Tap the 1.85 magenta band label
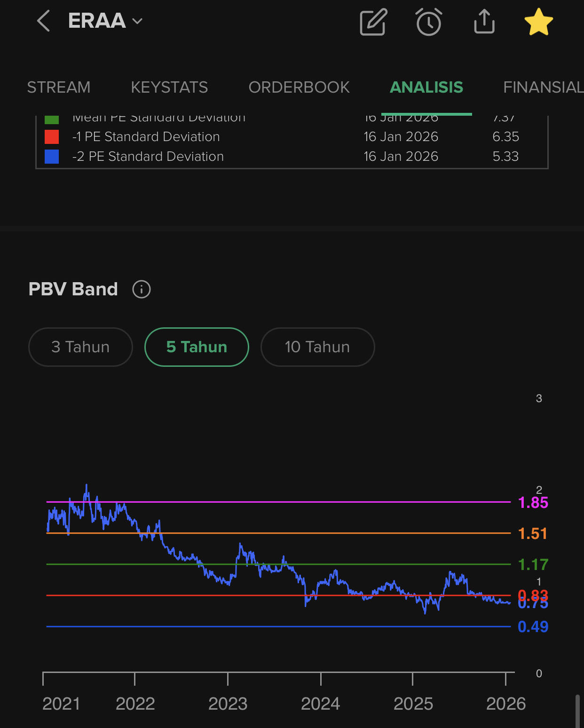The width and height of the screenshot is (584, 728). click(533, 503)
